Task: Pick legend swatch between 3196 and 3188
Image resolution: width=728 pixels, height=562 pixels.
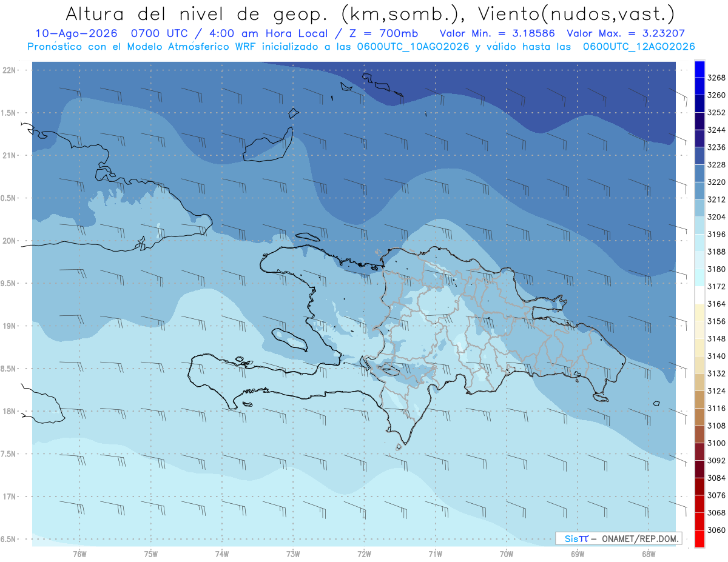Action: pyautogui.click(x=699, y=243)
